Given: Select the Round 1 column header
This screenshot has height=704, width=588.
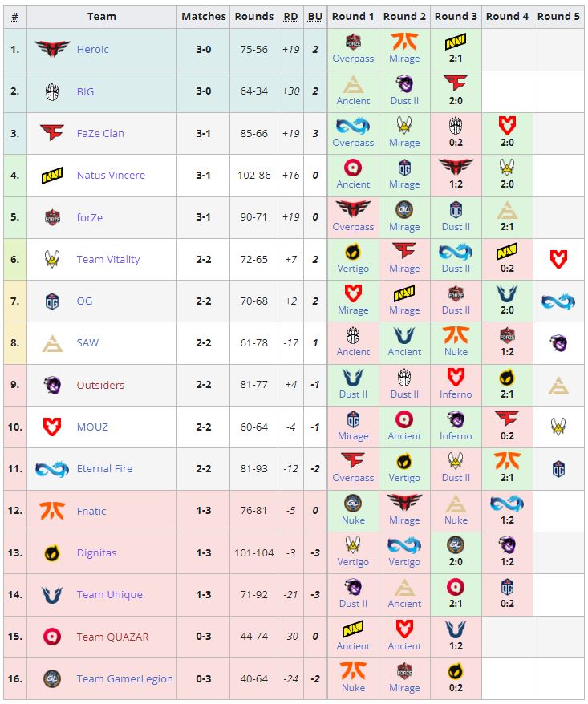Looking at the screenshot, I should 353,16.
